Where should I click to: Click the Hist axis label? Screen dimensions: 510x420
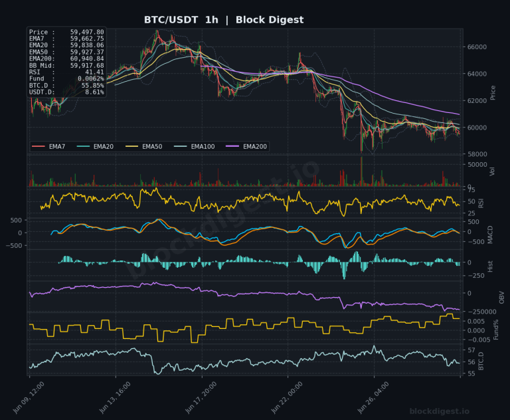[x=490, y=266]
